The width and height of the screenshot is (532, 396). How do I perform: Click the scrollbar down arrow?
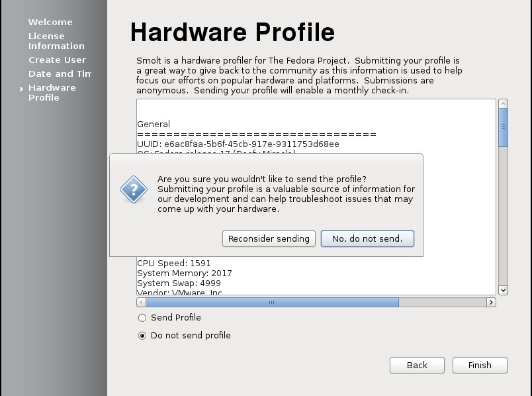coord(503,290)
